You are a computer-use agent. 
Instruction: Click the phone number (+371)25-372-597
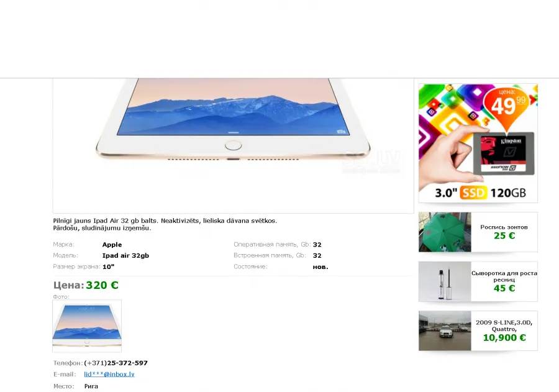coord(116,363)
